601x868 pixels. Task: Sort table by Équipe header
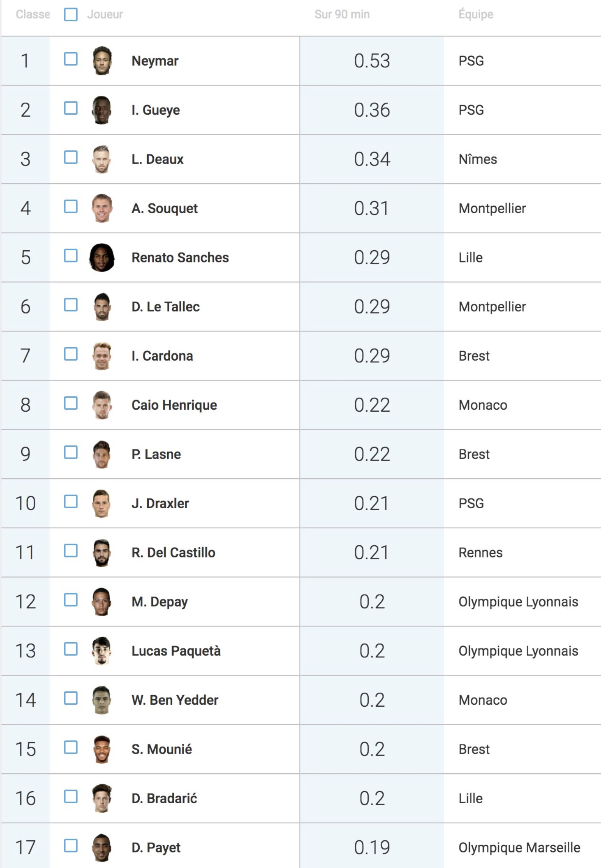tap(476, 14)
